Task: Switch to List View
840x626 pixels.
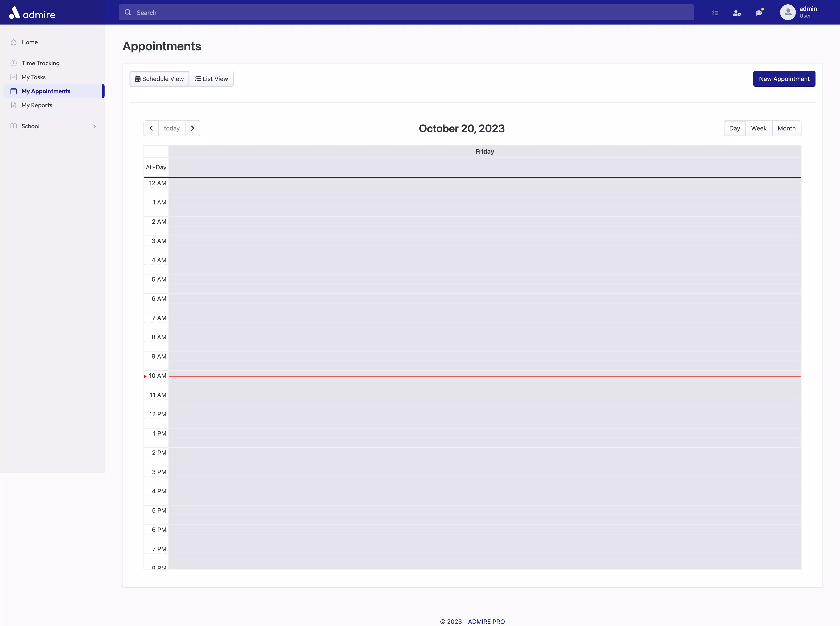Action: click(x=211, y=79)
